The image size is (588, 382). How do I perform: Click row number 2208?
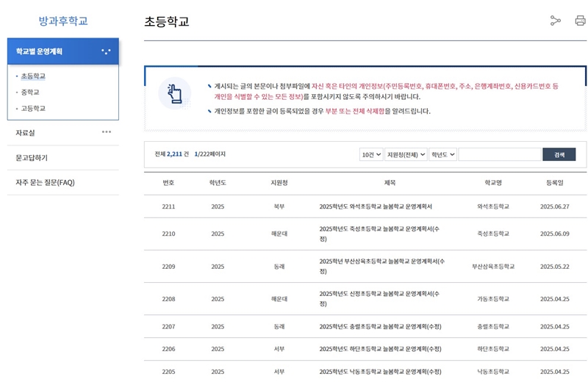[x=168, y=299]
